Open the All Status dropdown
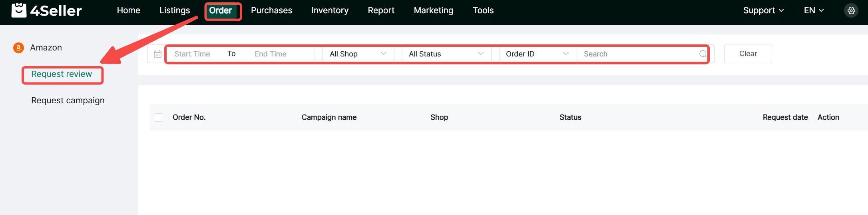Viewport: 868px width, 215px height. [446, 54]
